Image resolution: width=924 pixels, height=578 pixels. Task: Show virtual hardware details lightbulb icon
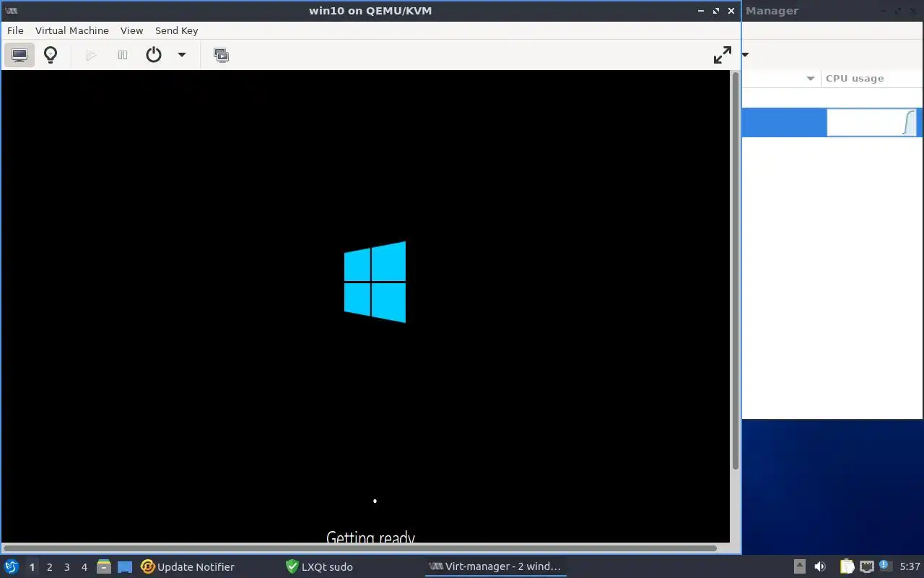(51, 55)
